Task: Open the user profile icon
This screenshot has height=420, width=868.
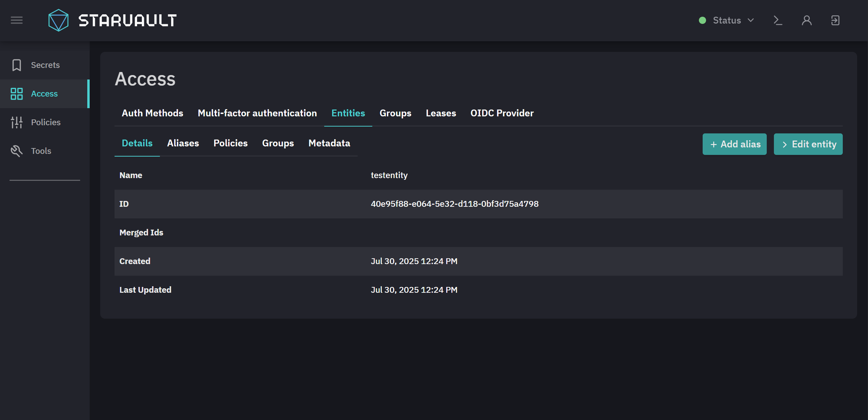Action: click(807, 20)
